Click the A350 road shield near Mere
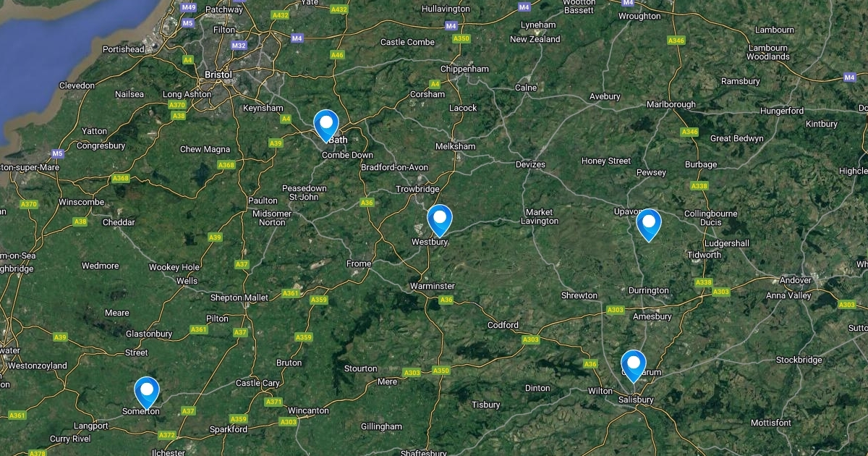 pyautogui.click(x=441, y=371)
